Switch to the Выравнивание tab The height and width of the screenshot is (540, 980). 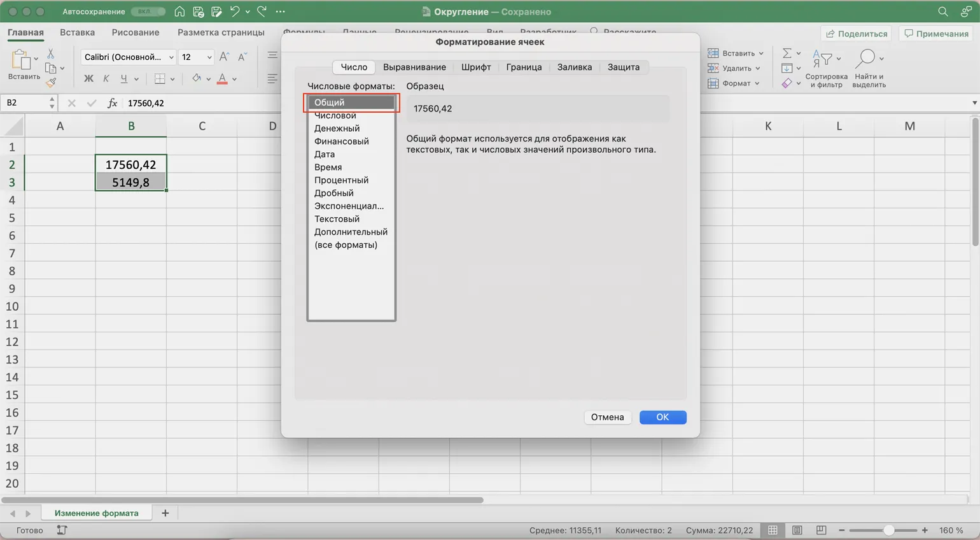click(x=414, y=67)
